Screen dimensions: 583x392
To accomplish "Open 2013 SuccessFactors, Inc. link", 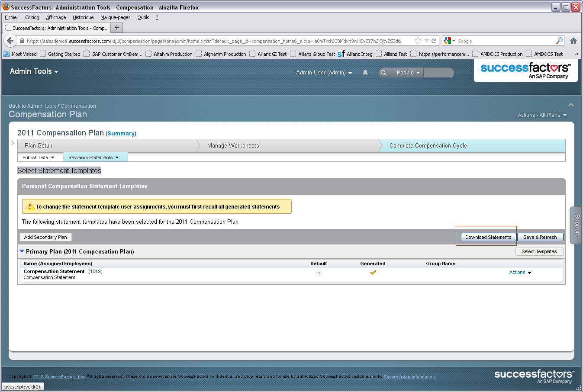I will (59, 377).
